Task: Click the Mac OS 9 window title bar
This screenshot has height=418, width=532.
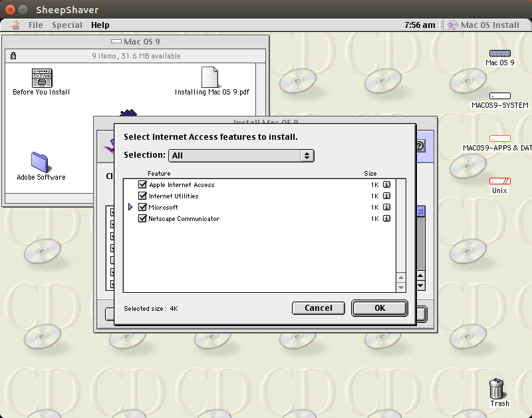Action: (x=136, y=41)
